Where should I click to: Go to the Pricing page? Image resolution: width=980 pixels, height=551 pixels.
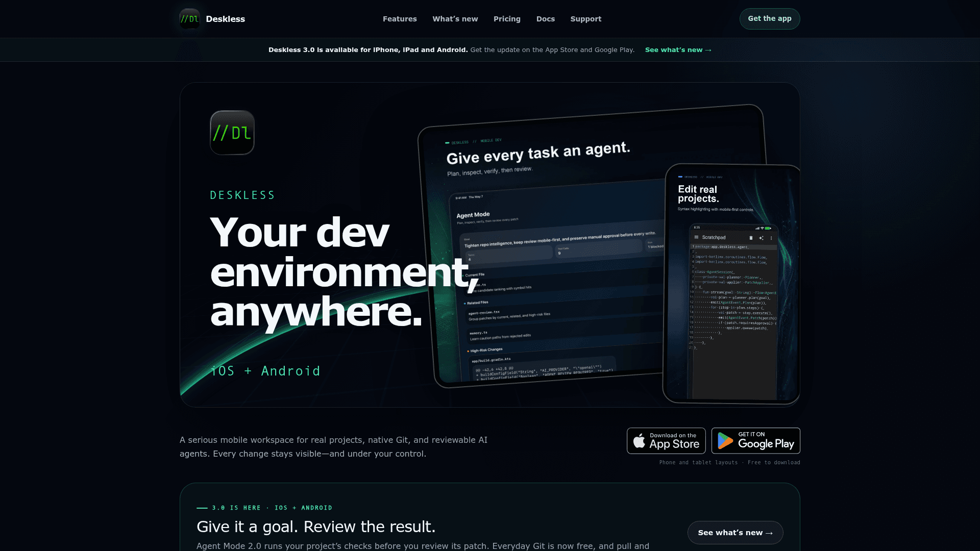(507, 19)
